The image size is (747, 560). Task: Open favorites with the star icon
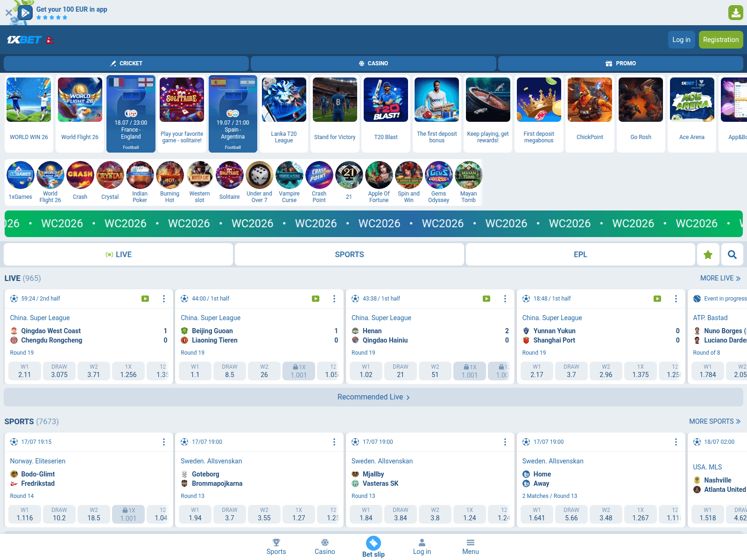(x=708, y=254)
